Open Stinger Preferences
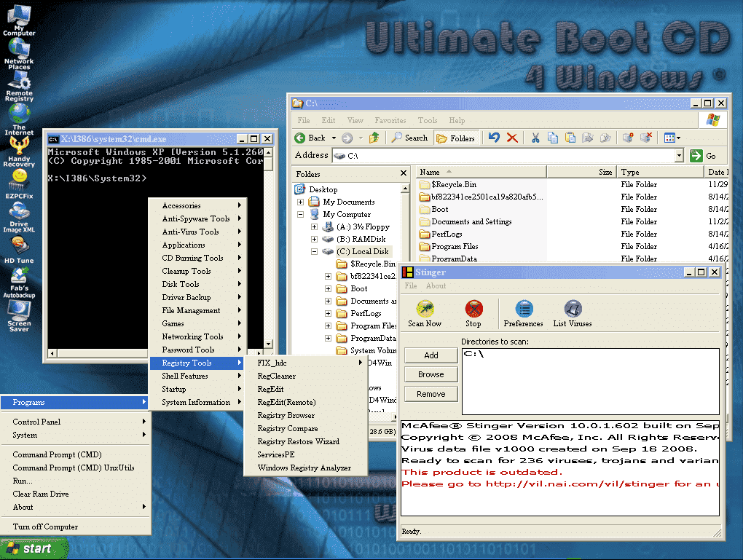The height and width of the screenshot is (560, 743). pyautogui.click(x=523, y=314)
